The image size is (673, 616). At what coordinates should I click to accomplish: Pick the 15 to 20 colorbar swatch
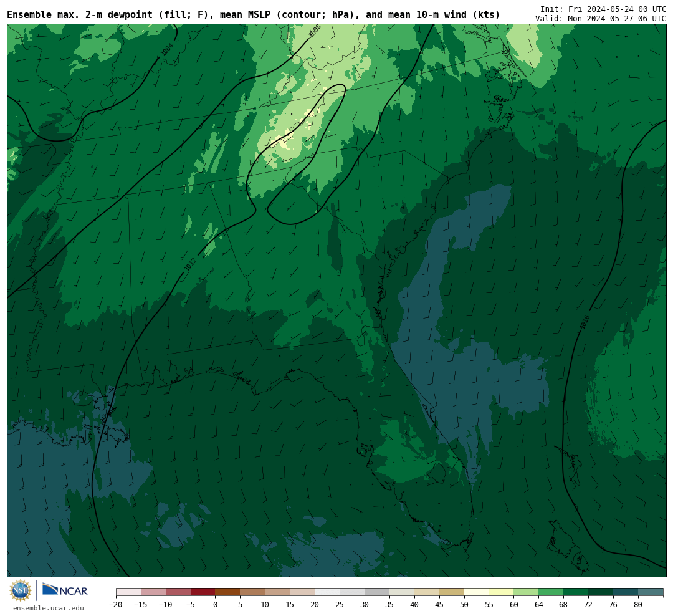(x=303, y=592)
